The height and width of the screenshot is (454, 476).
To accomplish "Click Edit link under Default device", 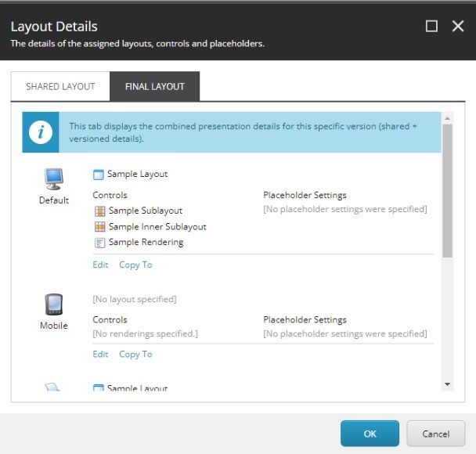I will tap(100, 265).
